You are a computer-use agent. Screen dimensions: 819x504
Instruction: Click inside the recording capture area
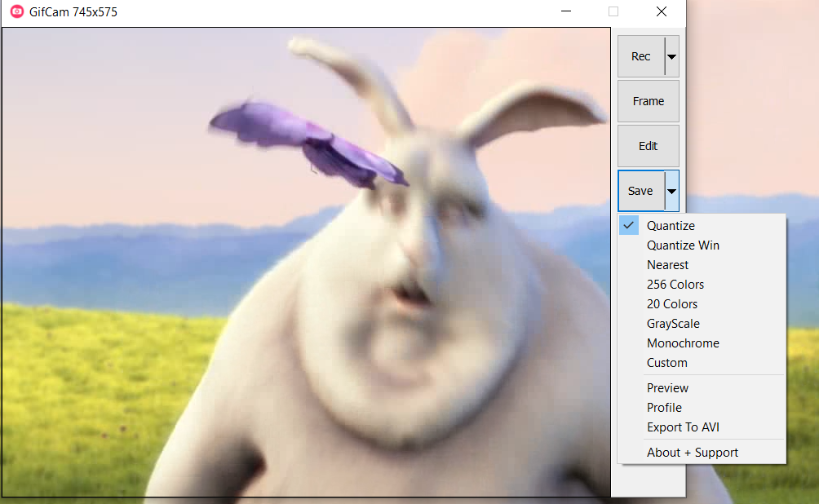coord(306,262)
